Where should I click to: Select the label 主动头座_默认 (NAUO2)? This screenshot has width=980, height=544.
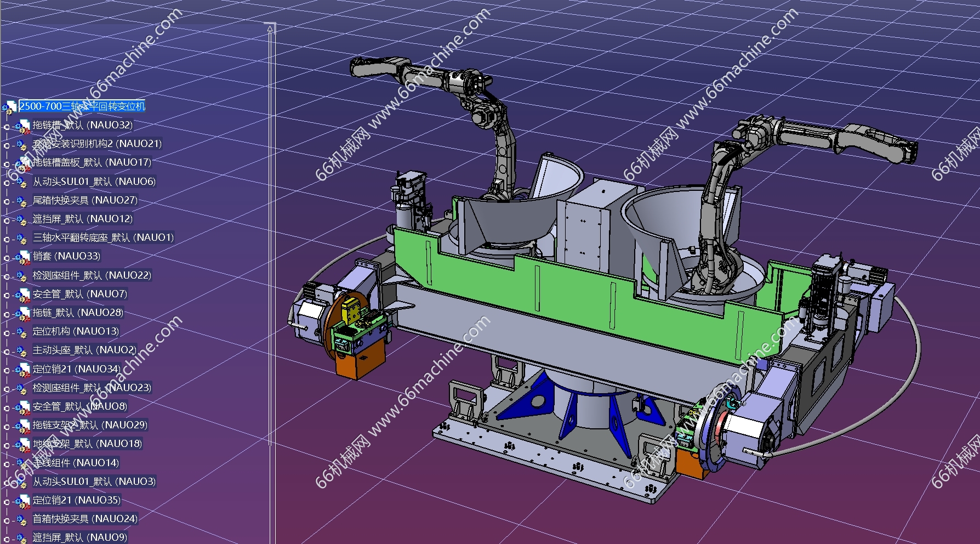click(x=84, y=350)
